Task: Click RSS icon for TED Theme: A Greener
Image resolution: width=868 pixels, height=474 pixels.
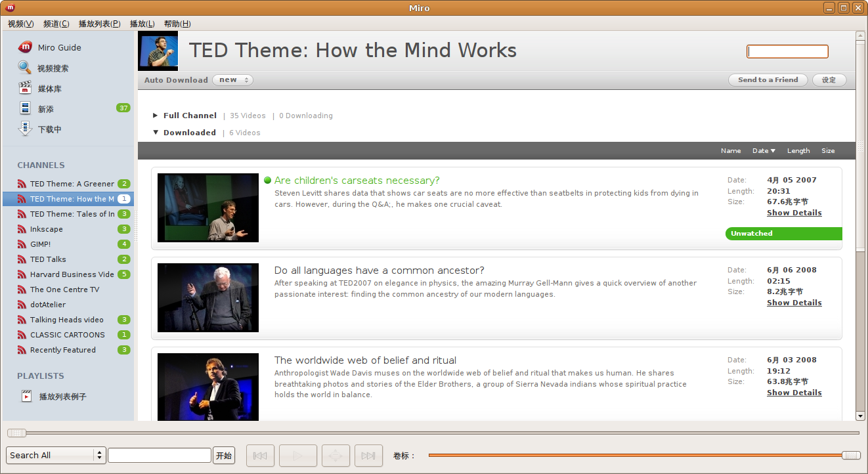Action: [x=22, y=184]
